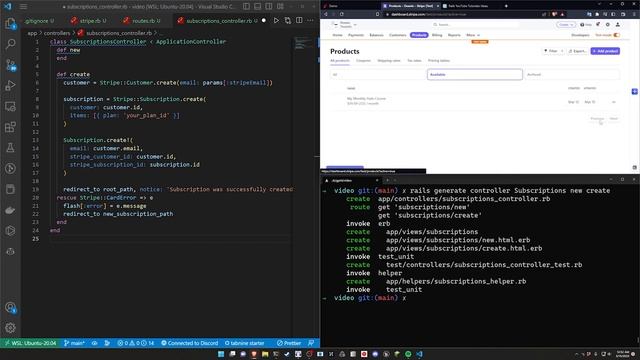Viewport: 640px width, 360px height.
Task: Open WSL: Ubuntu-20.04 remote indicator
Action: click(30, 343)
